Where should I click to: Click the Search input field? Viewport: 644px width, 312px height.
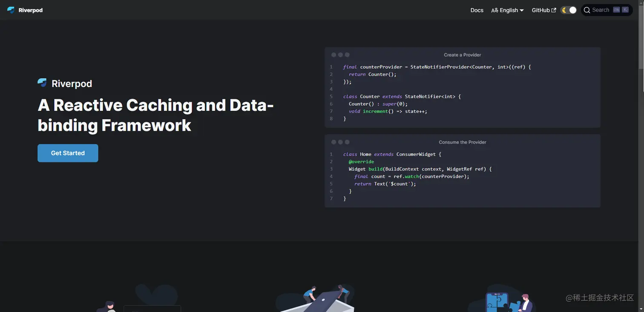[x=607, y=10]
